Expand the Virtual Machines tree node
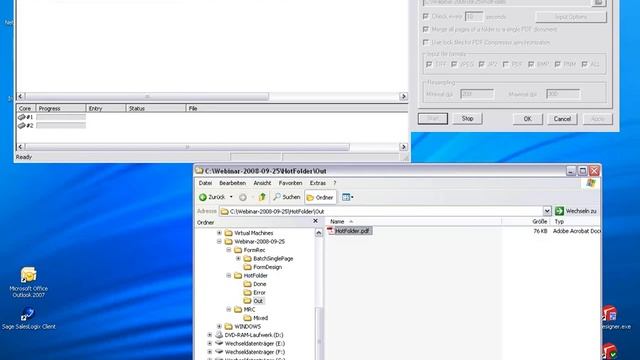Image resolution: width=640 pixels, height=360 pixels. tap(219, 233)
